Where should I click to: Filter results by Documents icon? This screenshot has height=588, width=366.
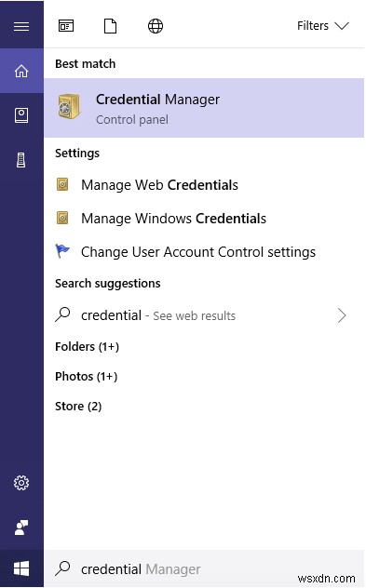click(111, 26)
